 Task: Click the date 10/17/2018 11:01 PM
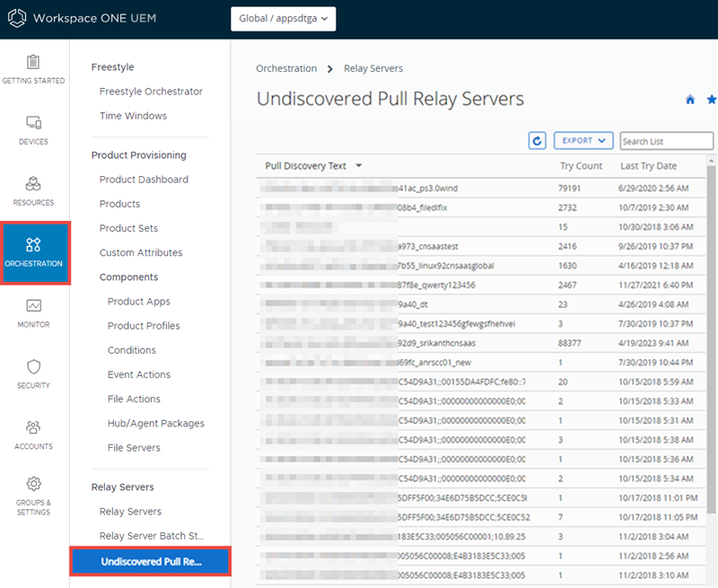click(658, 498)
